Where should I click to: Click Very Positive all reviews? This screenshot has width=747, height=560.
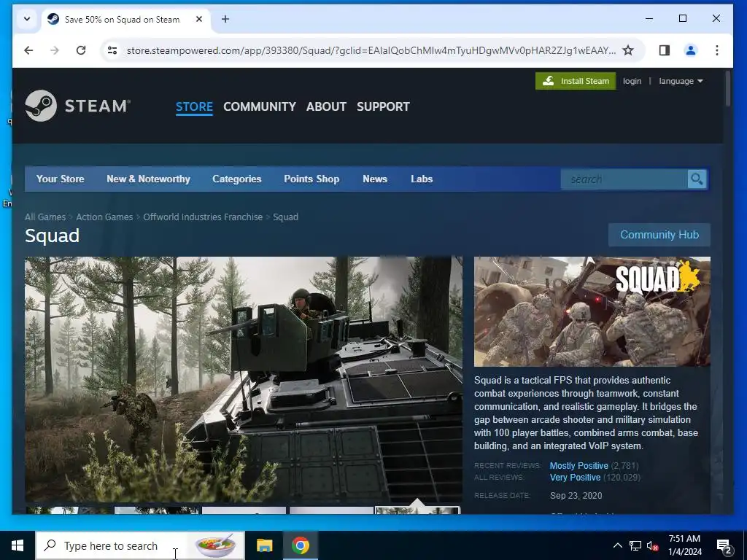(x=575, y=478)
